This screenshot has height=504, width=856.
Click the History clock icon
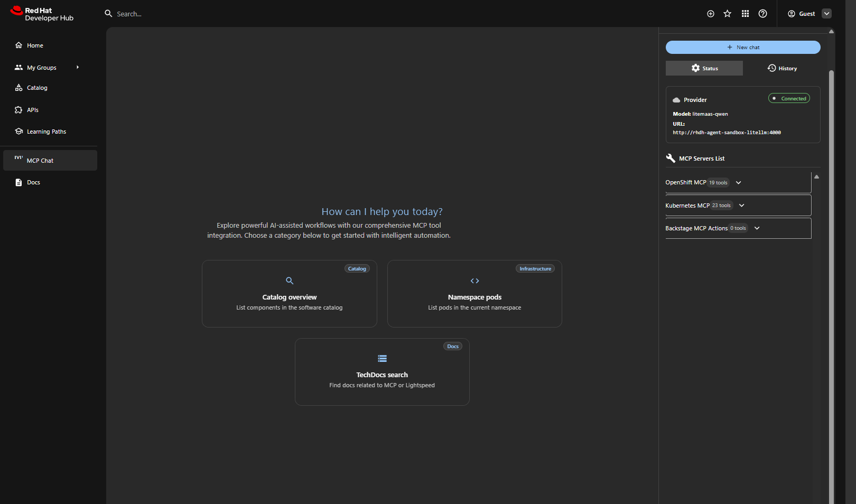(x=772, y=68)
